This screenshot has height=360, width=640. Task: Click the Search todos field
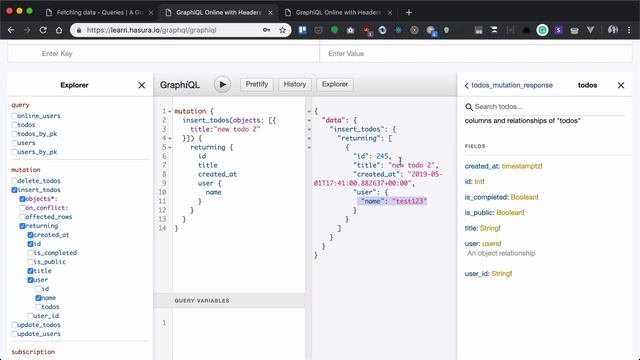[x=549, y=107]
